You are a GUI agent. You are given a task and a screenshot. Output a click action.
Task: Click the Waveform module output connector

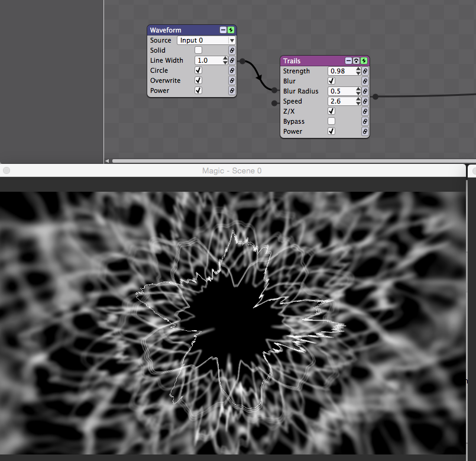pos(242,61)
